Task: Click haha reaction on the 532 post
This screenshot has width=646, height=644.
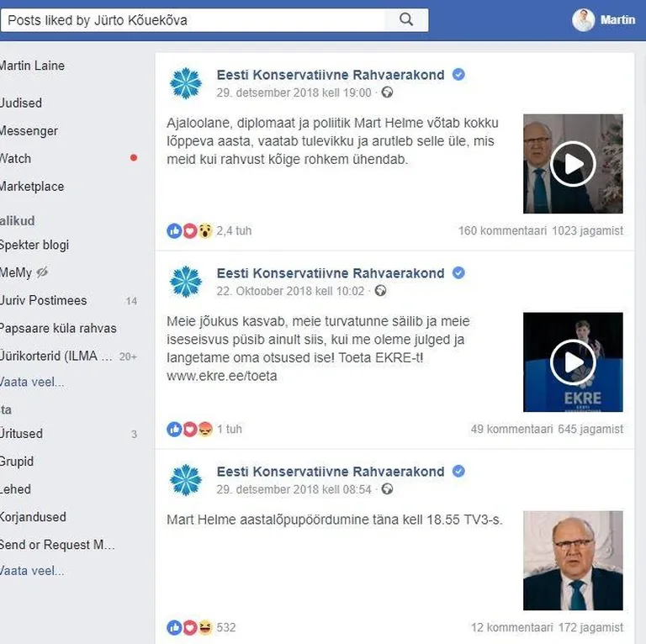Action: pos(204,628)
